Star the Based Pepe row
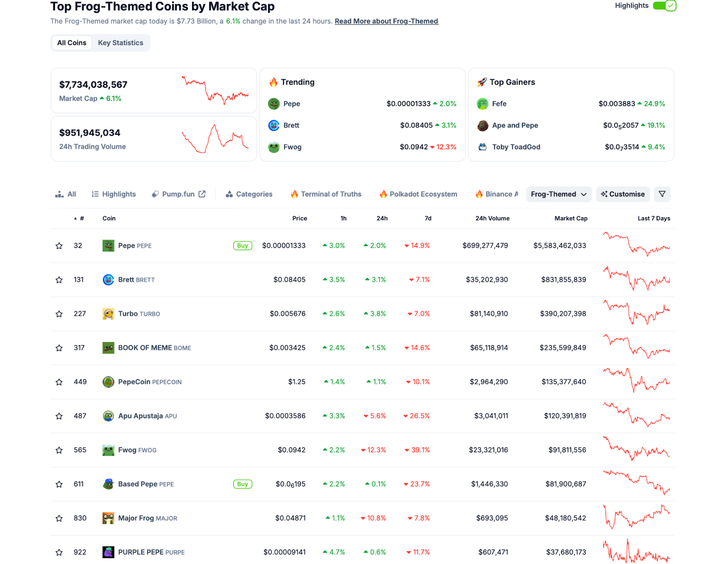 pyautogui.click(x=59, y=484)
